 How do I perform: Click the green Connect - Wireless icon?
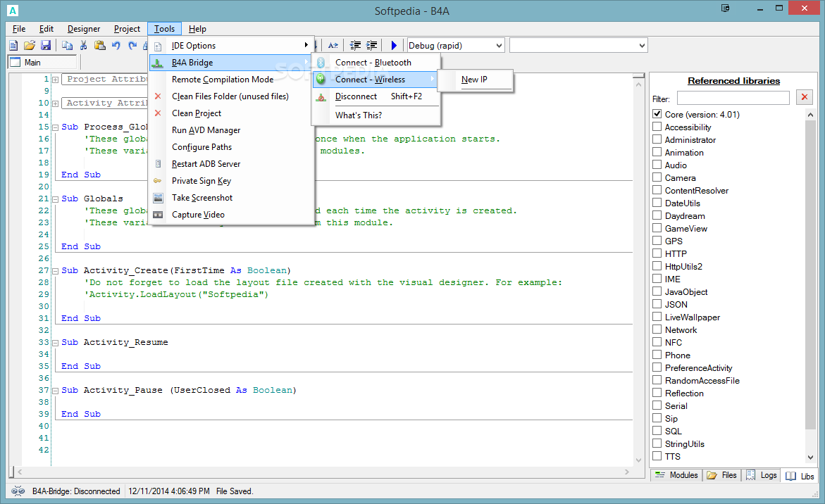[321, 80]
